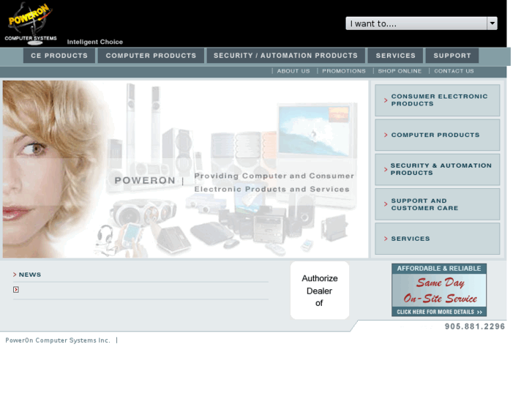The height and width of the screenshot is (399, 532).
Task: Select the Services sidebar button
Action: coord(438,239)
